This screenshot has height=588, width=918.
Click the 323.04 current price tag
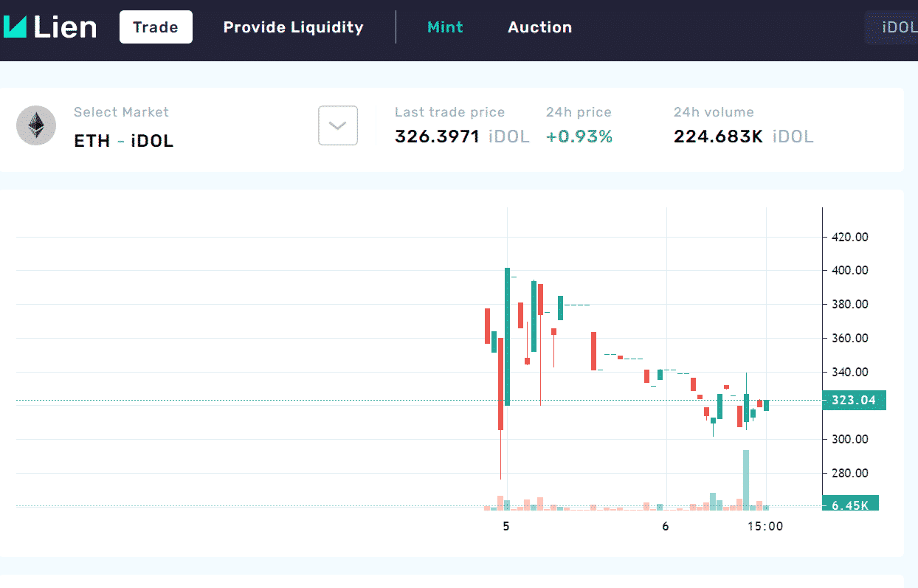(854, 401)
